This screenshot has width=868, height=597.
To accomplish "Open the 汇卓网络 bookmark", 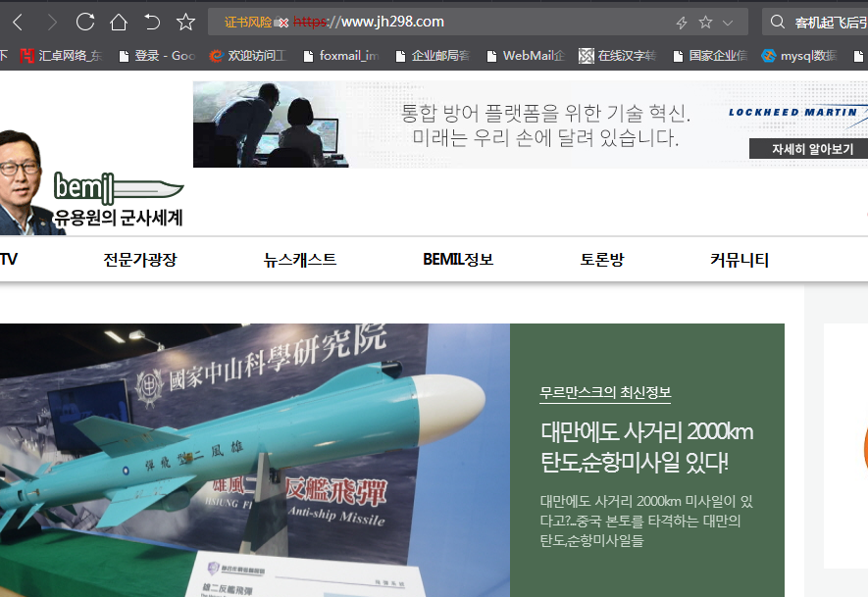I will [x=61, y=56].
